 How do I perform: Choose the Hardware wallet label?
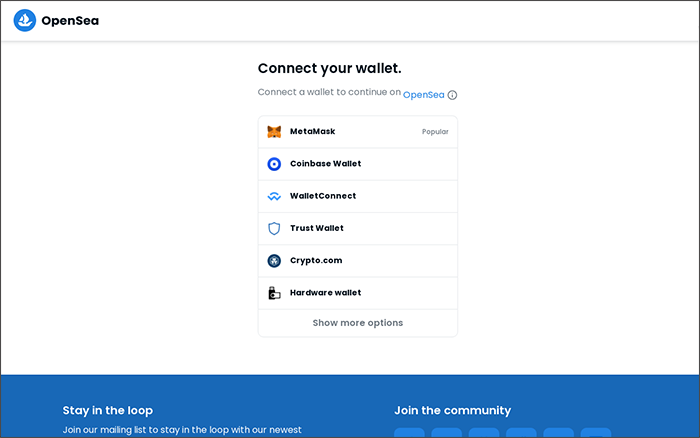[x=325, y=293]
